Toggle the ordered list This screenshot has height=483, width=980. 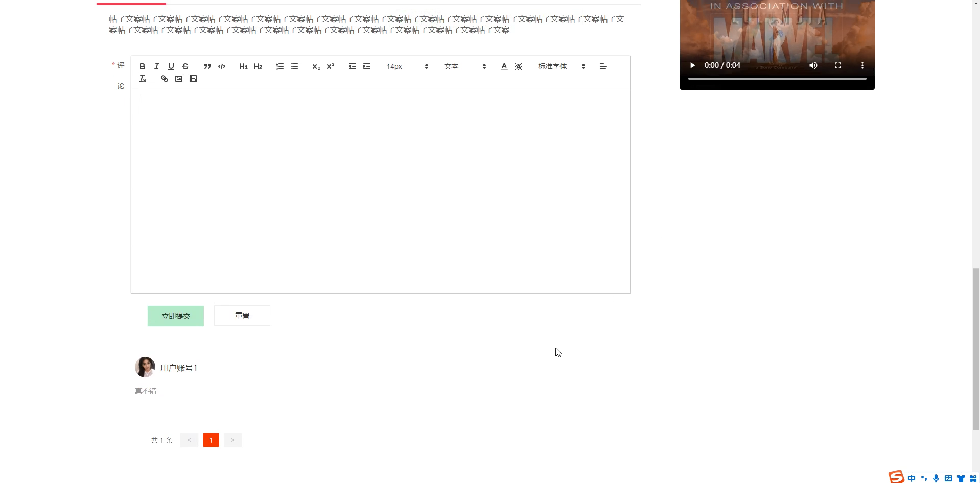[x=279, y=66]
